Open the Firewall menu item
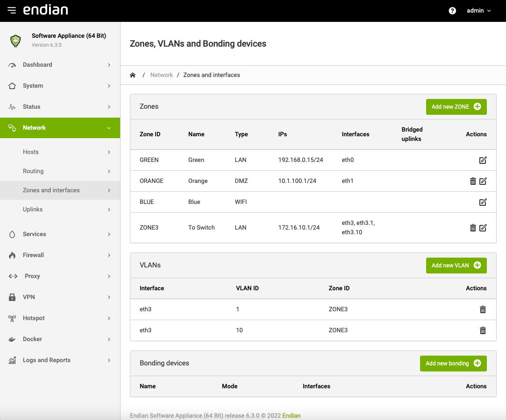The width and height of the screenshot is (506, 420). [x=60, y=255]
